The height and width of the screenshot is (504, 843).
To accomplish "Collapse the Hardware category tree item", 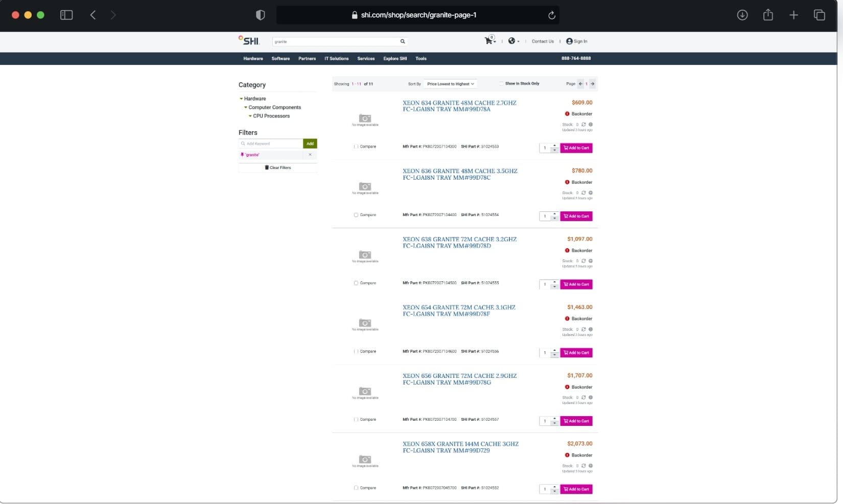I will (241, 99).
